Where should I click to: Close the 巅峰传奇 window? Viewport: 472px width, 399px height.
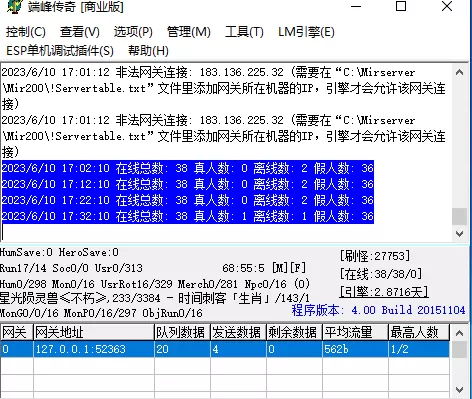[x=447, y=6]
